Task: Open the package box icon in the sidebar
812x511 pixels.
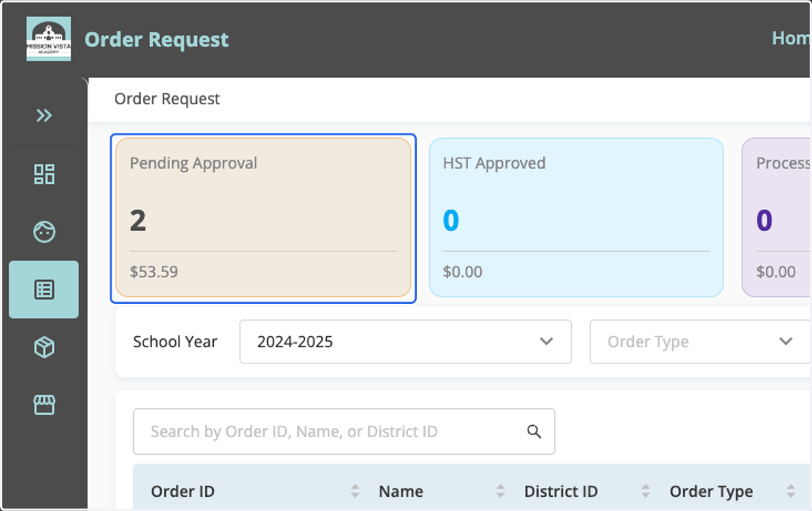Action: coord(44,348)
